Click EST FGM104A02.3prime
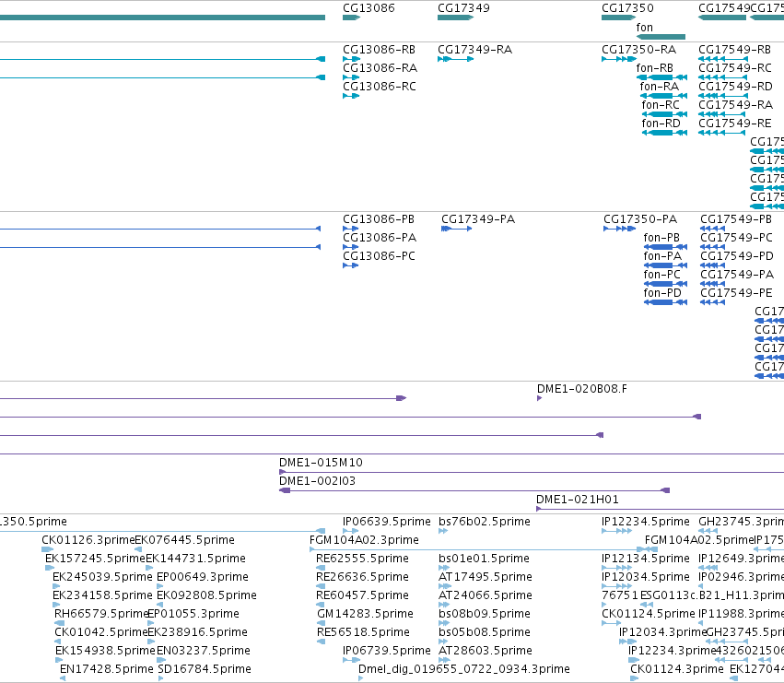Image resolution: width=784 pixels, height=683 pixels. (x=364, y=540)
